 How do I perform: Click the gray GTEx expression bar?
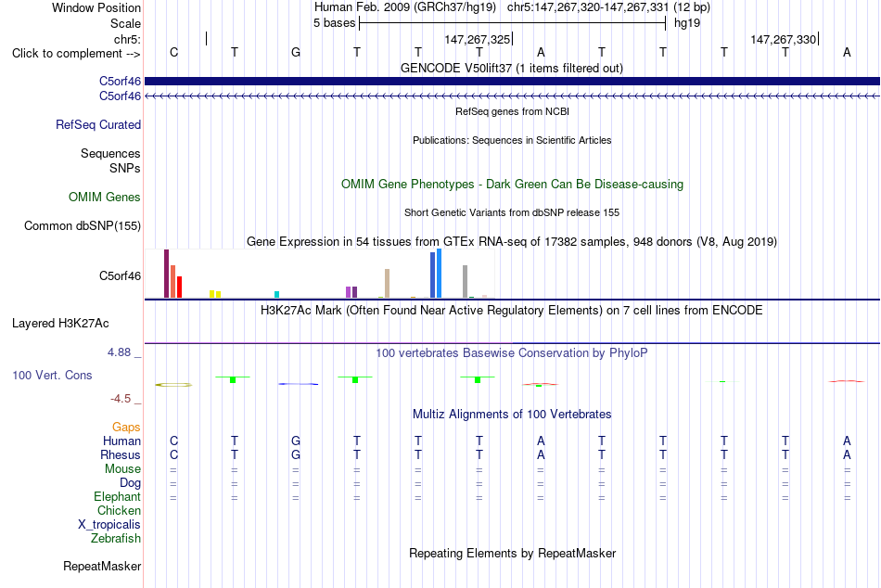pyautogui.click(x=465, y=281)
